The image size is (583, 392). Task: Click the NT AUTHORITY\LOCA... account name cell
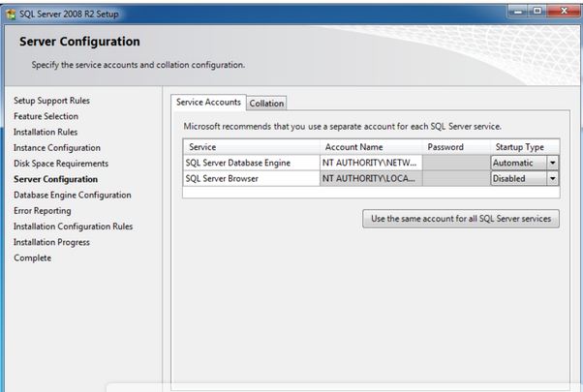point(371,178)
